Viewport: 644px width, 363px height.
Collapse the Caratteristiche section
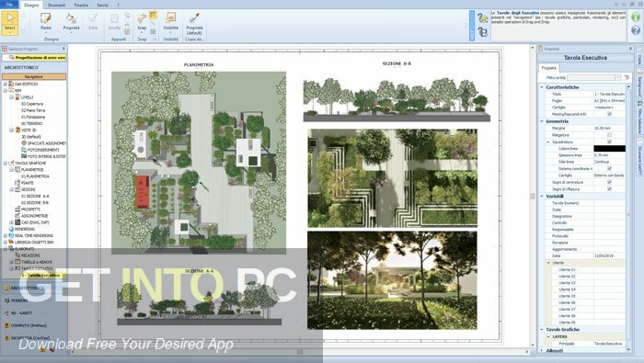[542, 87]
